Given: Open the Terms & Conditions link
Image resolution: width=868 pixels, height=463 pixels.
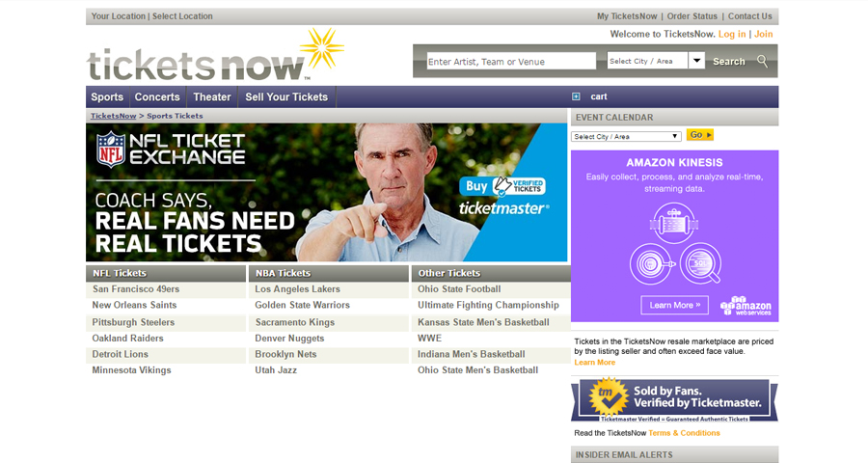Looking at the screenshot, I should click(684, 433).
